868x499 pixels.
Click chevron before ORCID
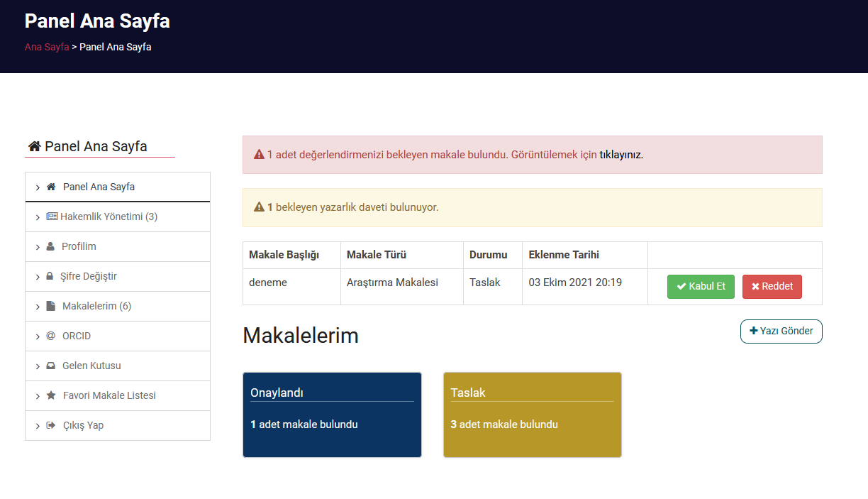coord(38,336)
